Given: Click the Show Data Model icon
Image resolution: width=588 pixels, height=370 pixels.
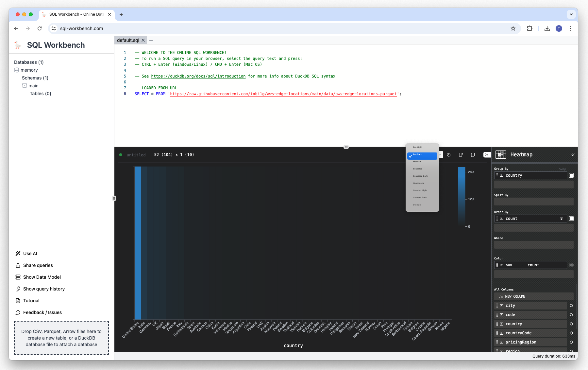Looking at the screenshot, I should [18, 277].
